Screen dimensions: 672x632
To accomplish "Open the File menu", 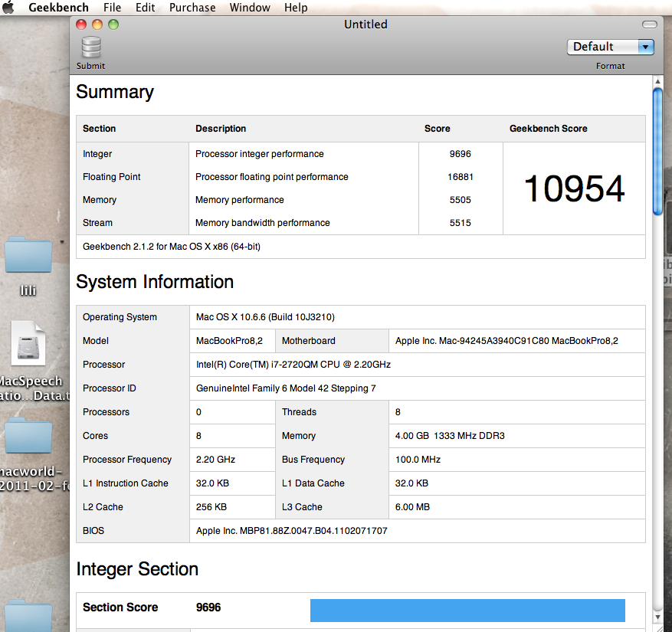I will 113,8.
